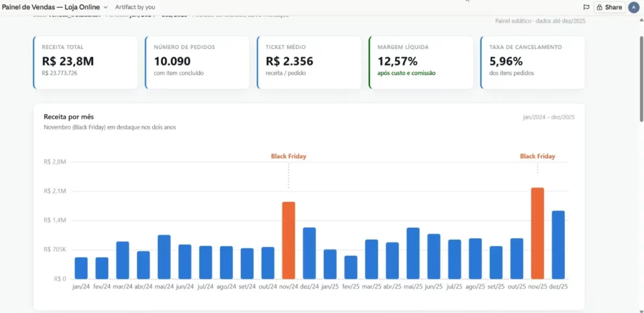644x313 pixels.
Task: Click the 'Novembro (Black Friday) em destaque' subtitle
Action: (109, 127)
